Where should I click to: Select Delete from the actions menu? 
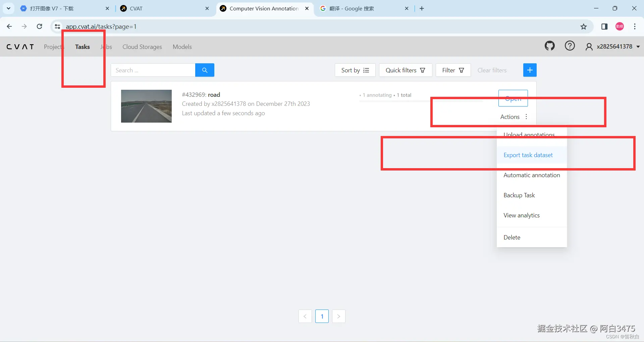(x=532, y=237)
